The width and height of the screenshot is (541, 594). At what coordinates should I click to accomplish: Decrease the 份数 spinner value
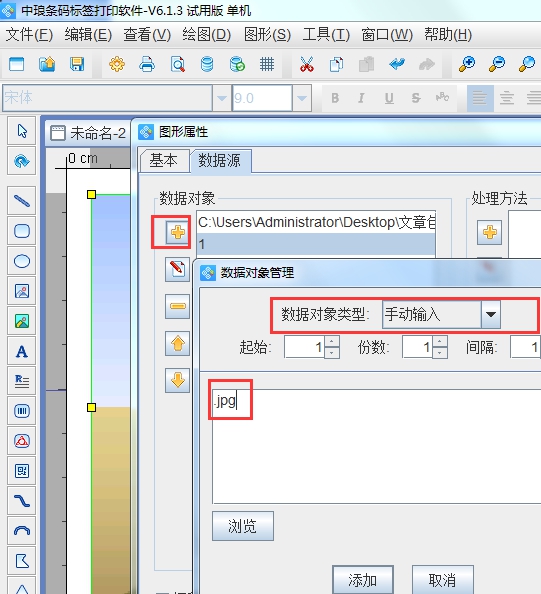tap(440, 353)
